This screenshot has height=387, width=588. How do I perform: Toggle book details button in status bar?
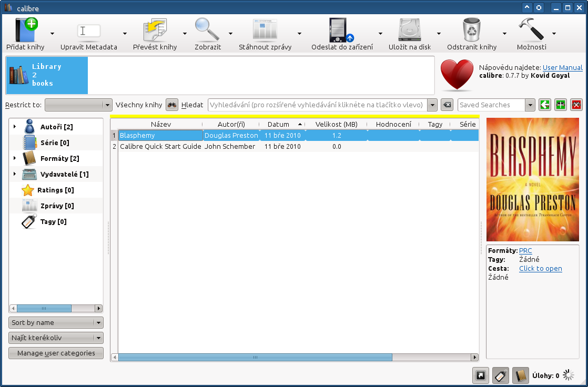click(x=521, y=375)
